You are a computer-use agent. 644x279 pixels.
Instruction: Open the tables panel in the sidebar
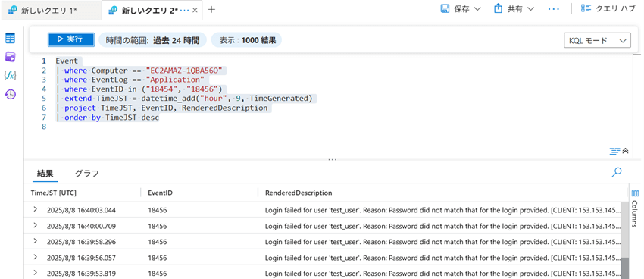tap(11, 39)
